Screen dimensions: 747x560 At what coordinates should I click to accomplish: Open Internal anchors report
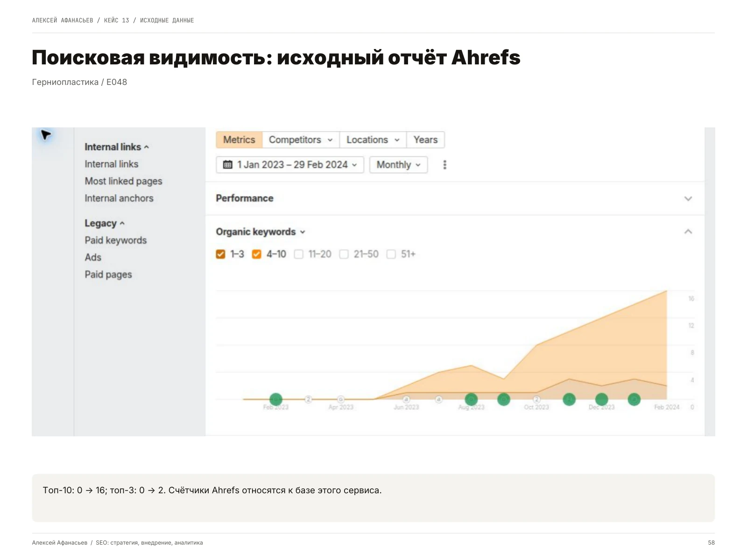click(119, 198)
